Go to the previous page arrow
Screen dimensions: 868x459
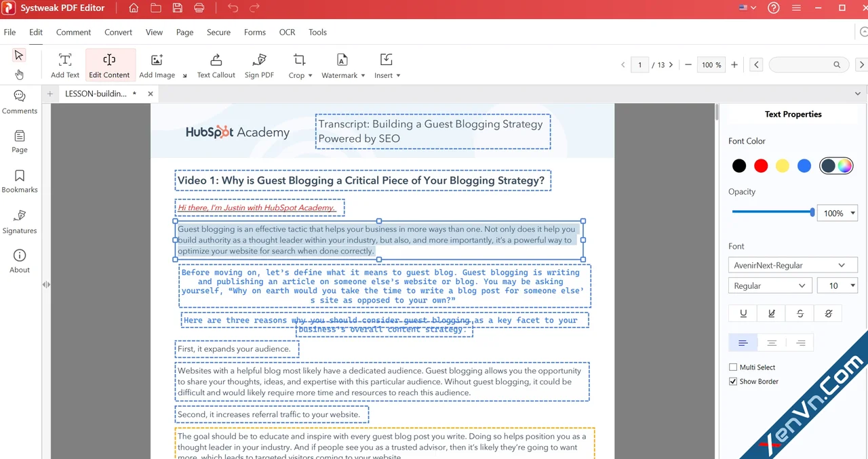click(x=623, y=65)
